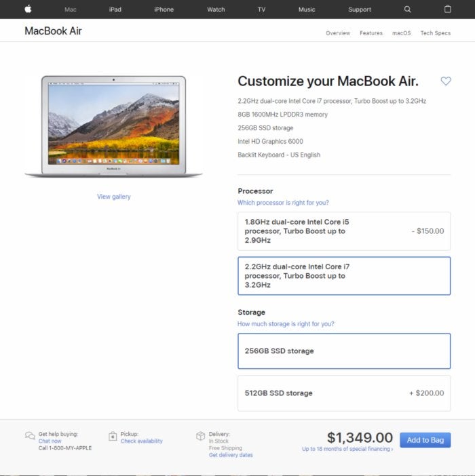
Task: Switch to the Tech Specs tab
Action: coord(435,33)
